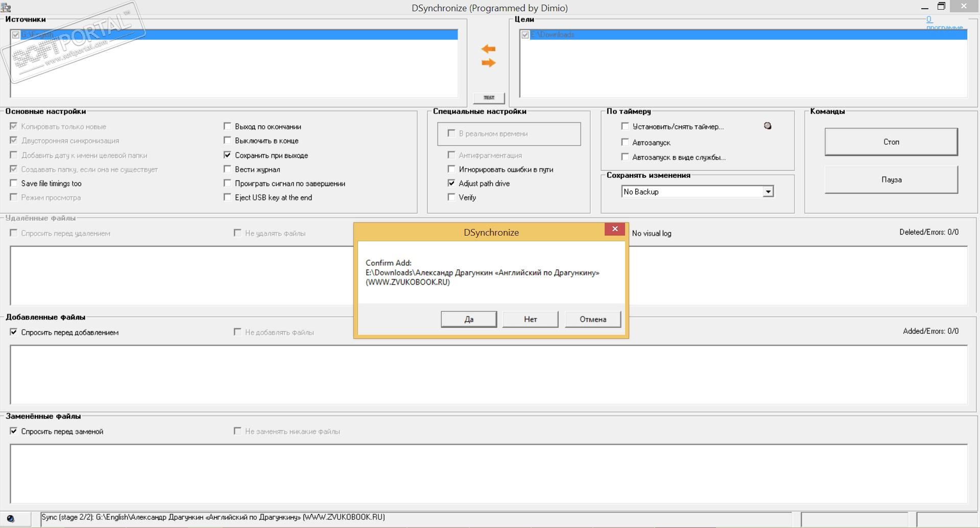Toggle Не заменять никакие файлы checkbox

(237, 431)
